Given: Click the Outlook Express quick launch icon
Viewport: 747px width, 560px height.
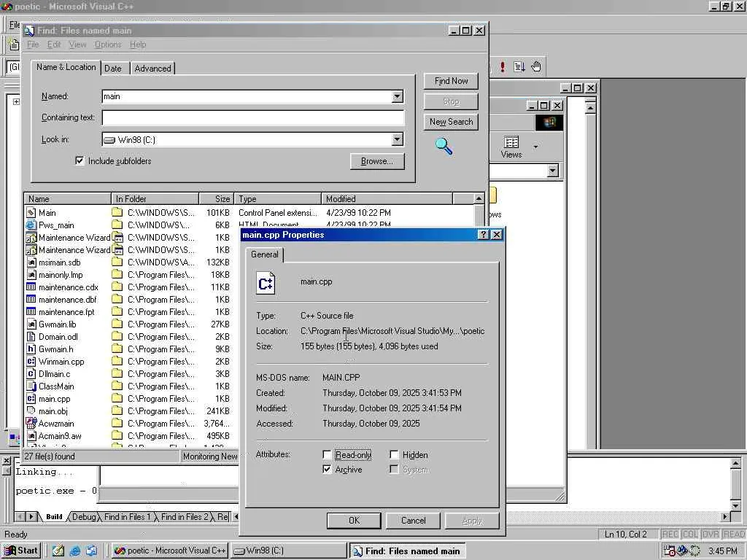Looking at the screenshot, I should [x=91, y=551].
